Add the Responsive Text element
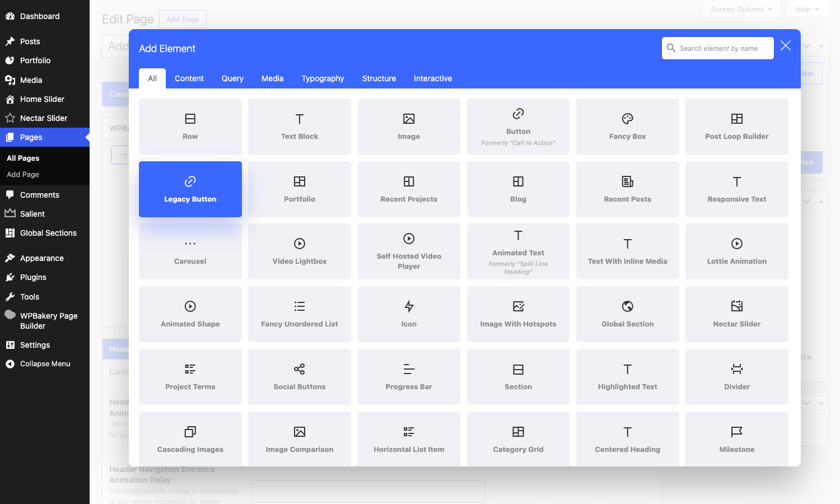The image size is (840, 504). [x=737, y=189]
